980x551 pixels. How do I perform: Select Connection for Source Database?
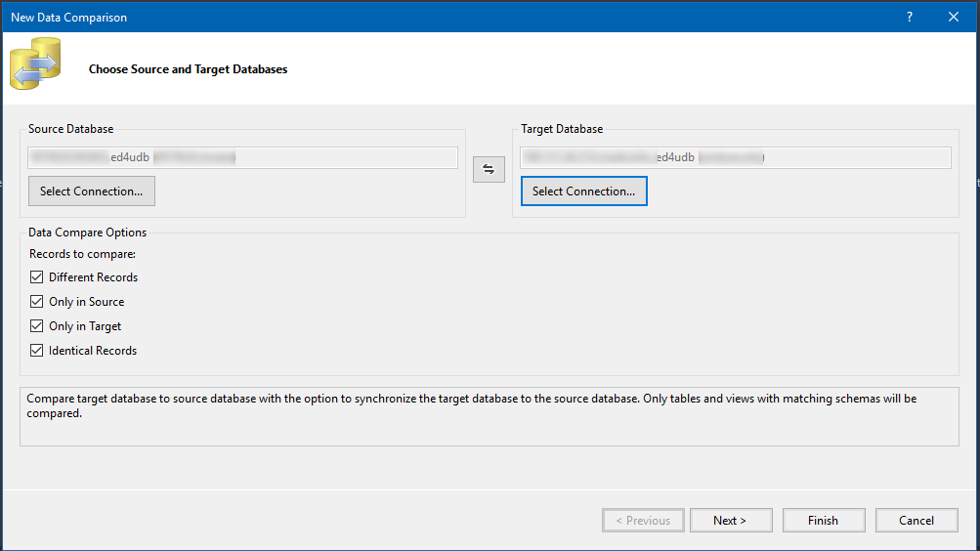click(91, 191)
